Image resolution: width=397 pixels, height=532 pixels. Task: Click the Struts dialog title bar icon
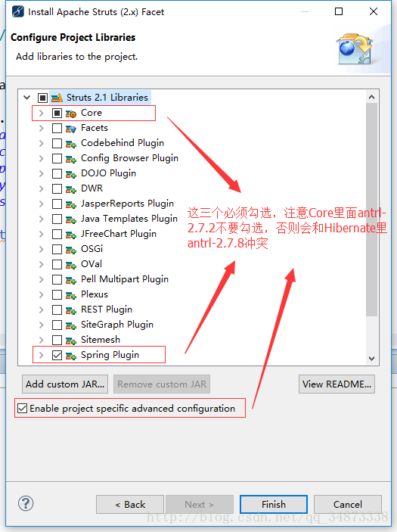tap(17, 11)
